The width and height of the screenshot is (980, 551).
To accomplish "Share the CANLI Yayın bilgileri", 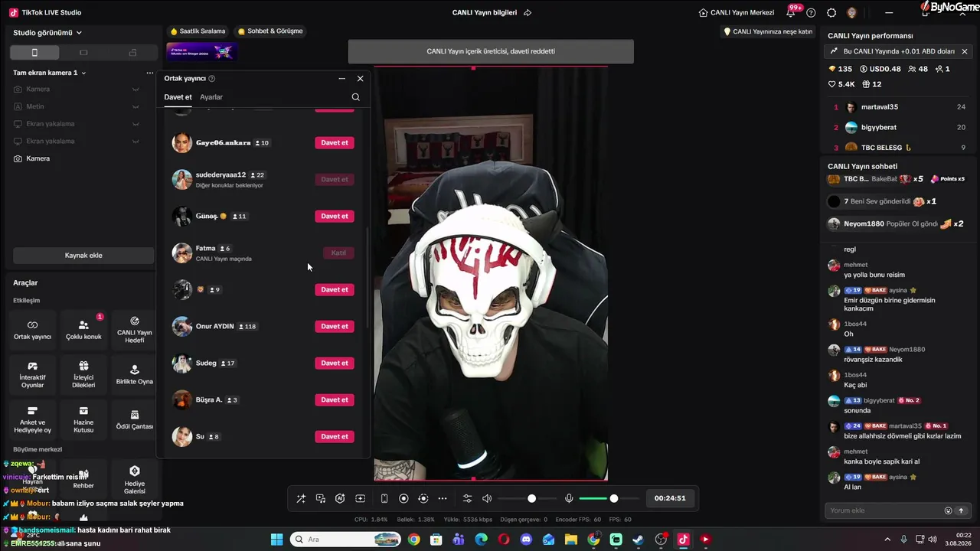I will click(528, 12).
